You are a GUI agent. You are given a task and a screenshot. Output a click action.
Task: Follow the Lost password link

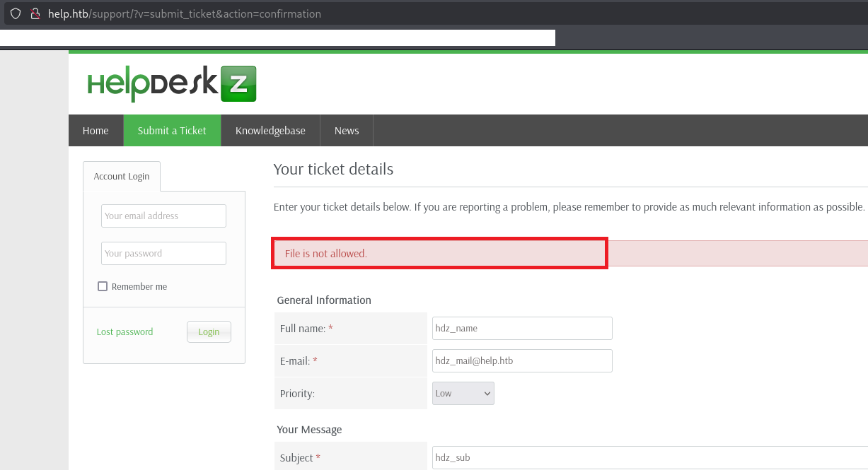click(x=125, y=331)
